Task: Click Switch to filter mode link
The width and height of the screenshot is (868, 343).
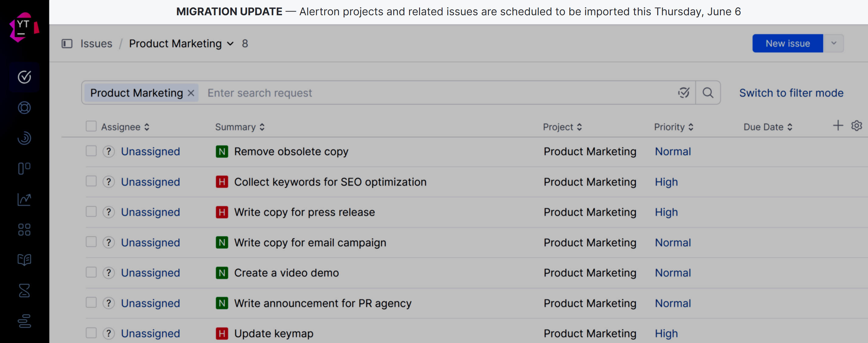Action: tap(791, 93)
